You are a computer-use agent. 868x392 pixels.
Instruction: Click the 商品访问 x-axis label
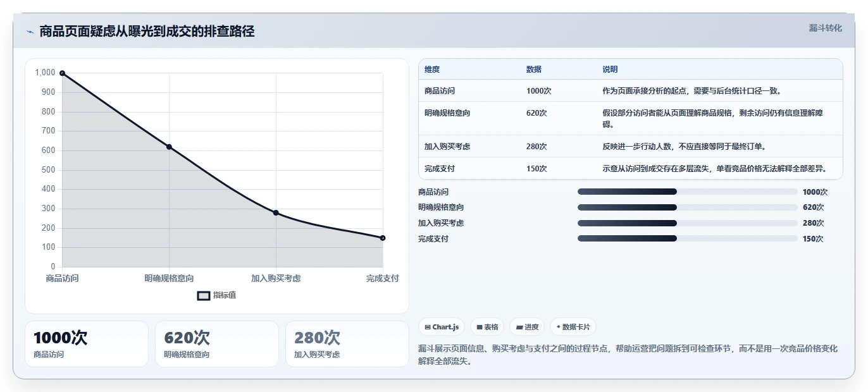[62, 278]
